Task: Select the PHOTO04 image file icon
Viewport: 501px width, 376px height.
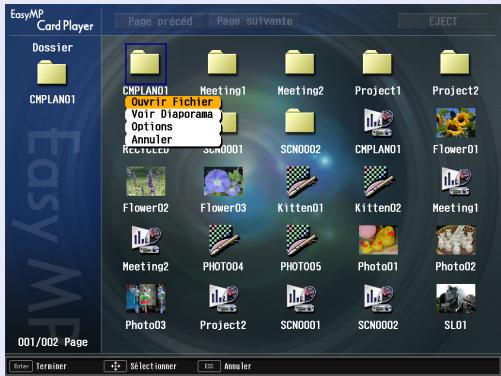Action: pyautogui.click(x=223, y=240)
